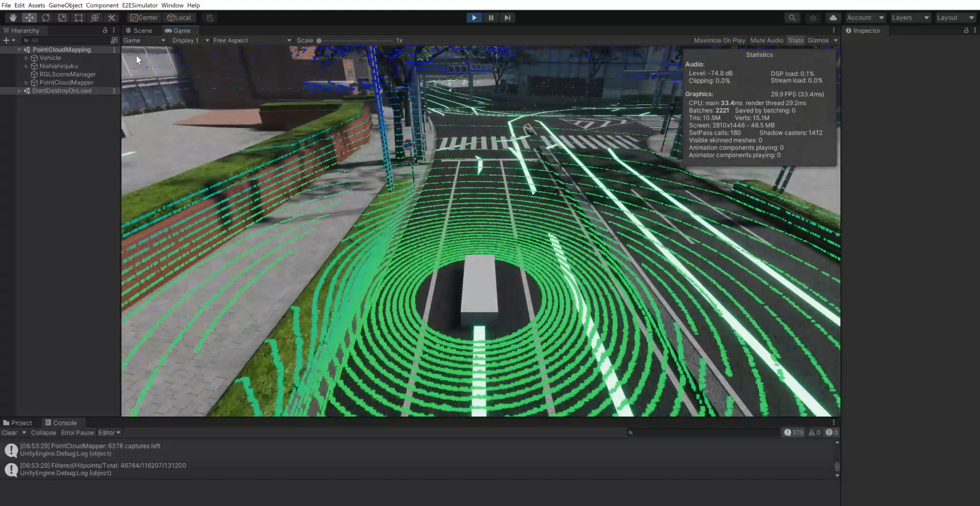This screenshot has height=506, width=980.
Task: Open the E2ESimulator menu
Action: coord(140,5)
